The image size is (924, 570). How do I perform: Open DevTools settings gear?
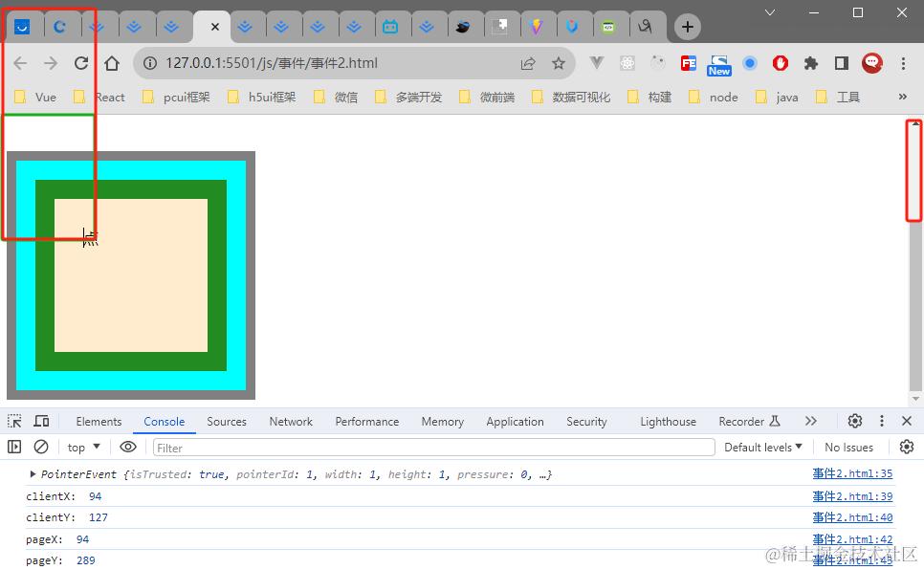[x=854, y=421]
